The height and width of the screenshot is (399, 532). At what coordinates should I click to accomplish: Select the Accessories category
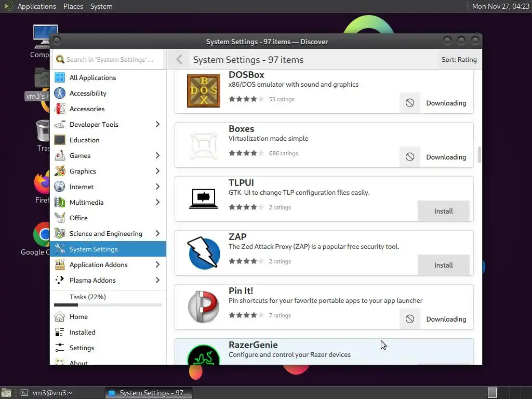tap(108, 109)
